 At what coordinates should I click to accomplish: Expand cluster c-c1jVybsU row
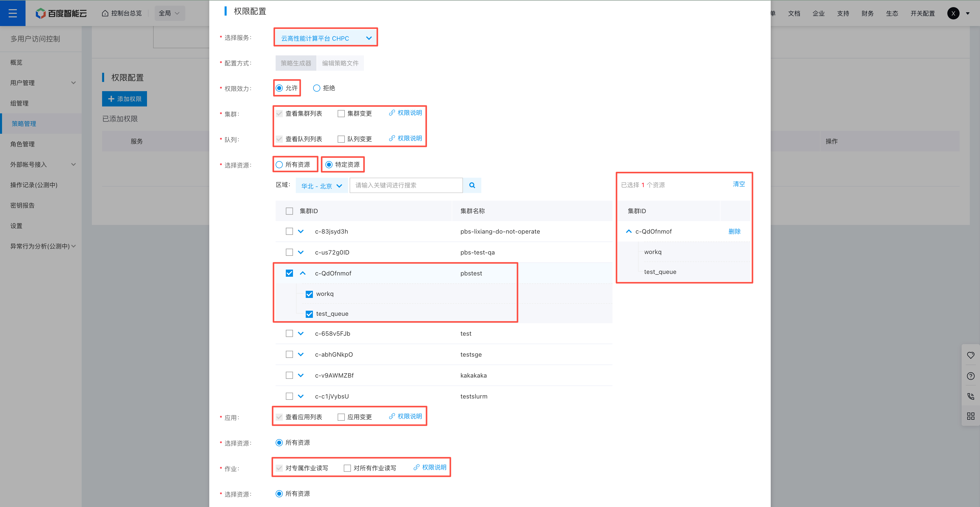tap(301, 396)
